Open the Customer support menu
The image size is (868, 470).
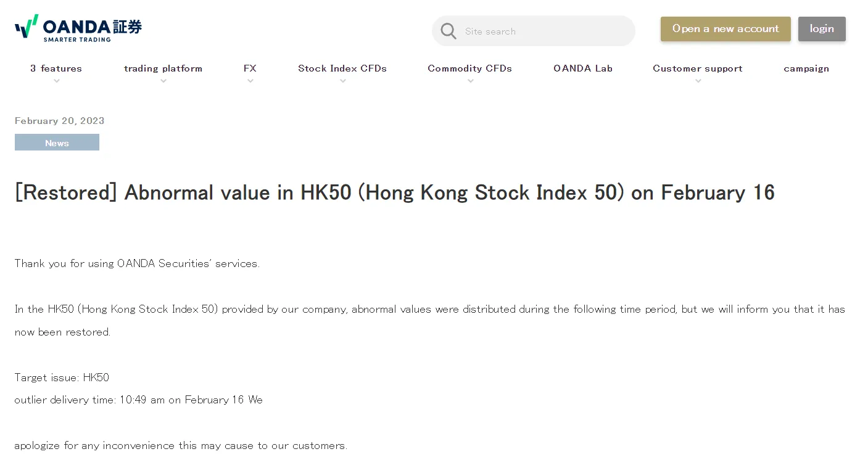tap(698, 68)
